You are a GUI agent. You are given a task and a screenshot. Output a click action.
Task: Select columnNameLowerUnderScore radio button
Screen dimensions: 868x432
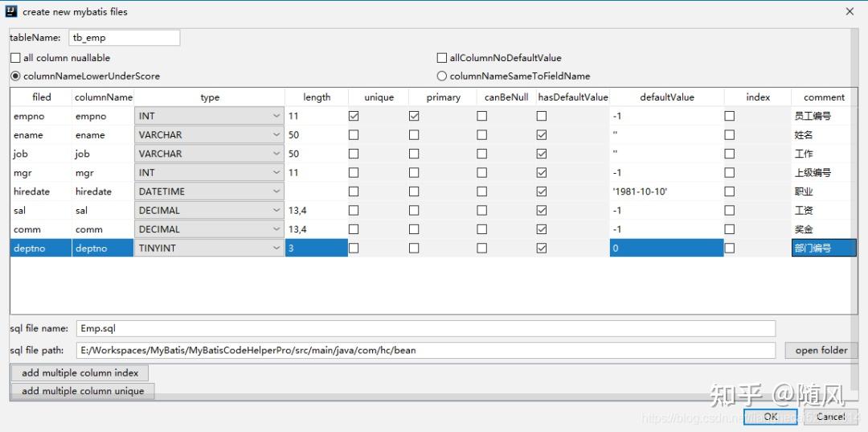pos(15,76)
